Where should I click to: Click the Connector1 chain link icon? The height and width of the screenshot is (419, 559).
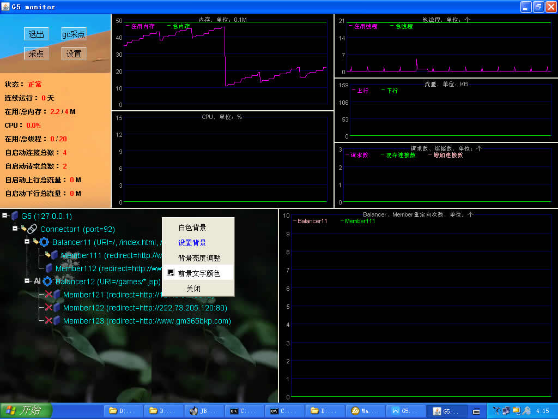click(32, 229)
